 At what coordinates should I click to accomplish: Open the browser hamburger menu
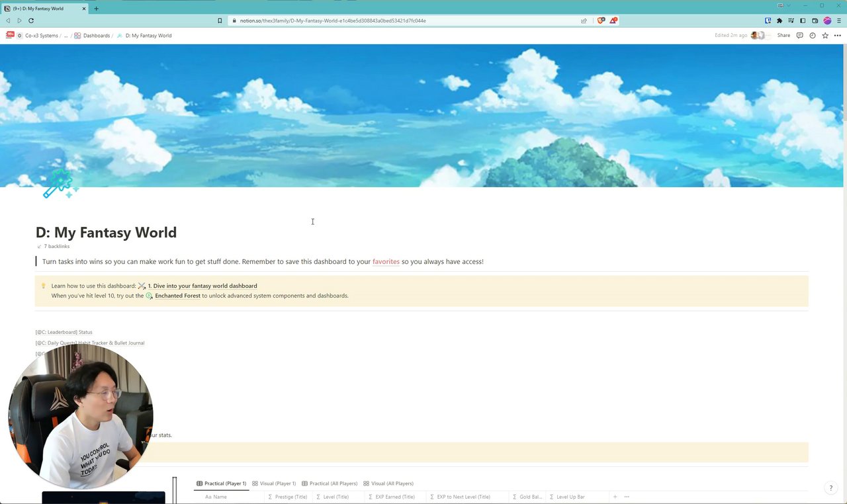(839, 21)
